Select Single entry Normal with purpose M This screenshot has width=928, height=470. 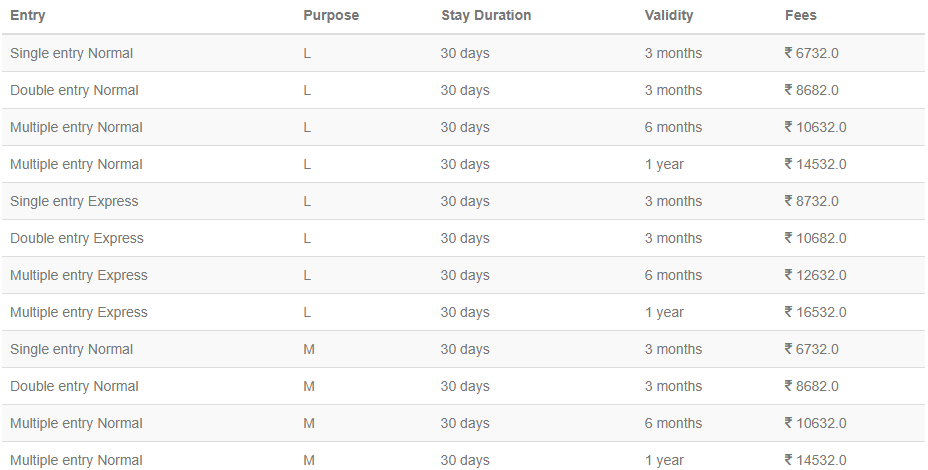pos(463,349)
